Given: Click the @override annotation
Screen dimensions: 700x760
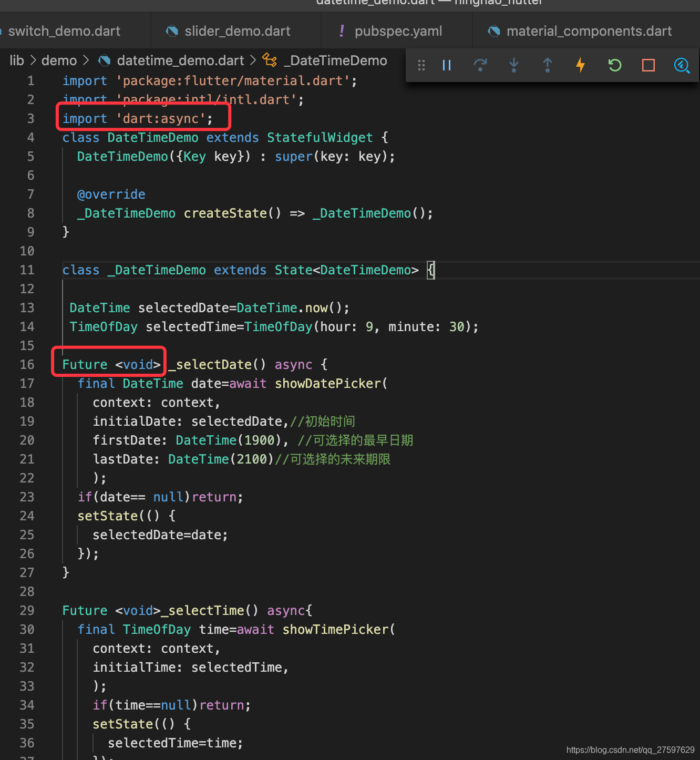Looking at the screenshot, I should coord(111,194).
